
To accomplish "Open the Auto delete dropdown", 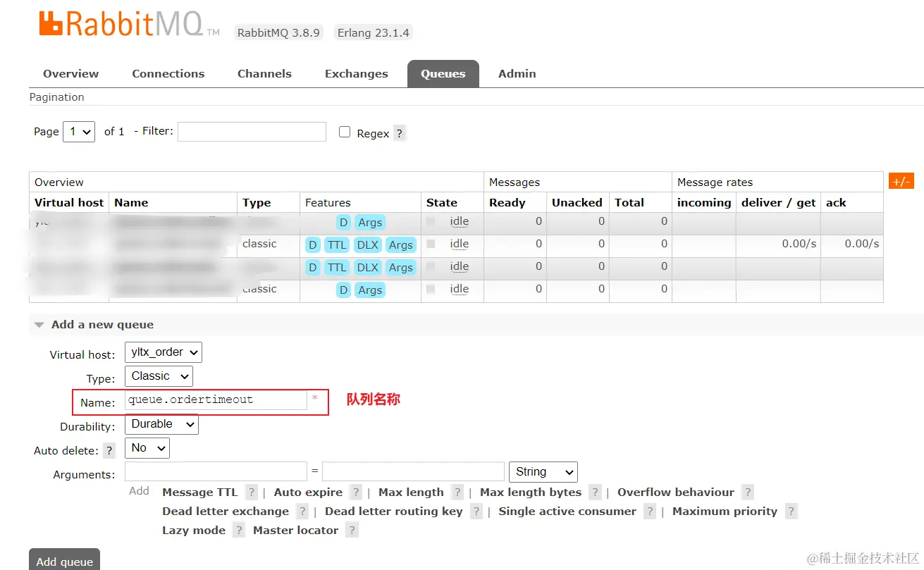I will pos(147,448).
